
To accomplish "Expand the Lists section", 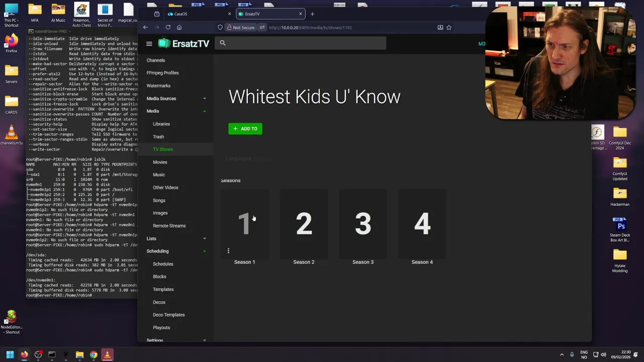I will tap(176, 238).
